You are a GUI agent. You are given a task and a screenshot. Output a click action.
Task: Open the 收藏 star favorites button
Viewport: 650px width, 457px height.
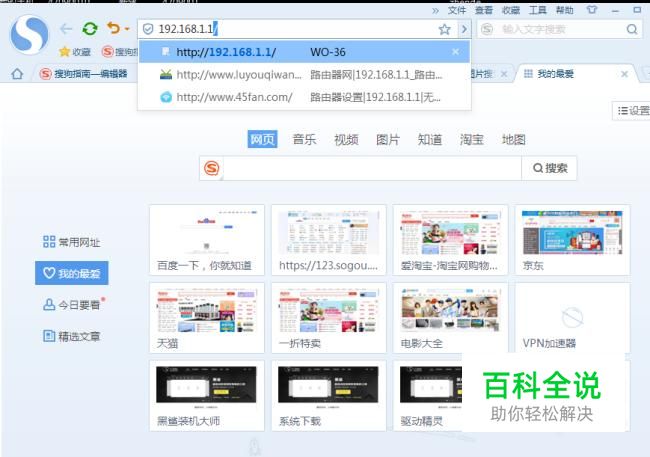[75, 51]
